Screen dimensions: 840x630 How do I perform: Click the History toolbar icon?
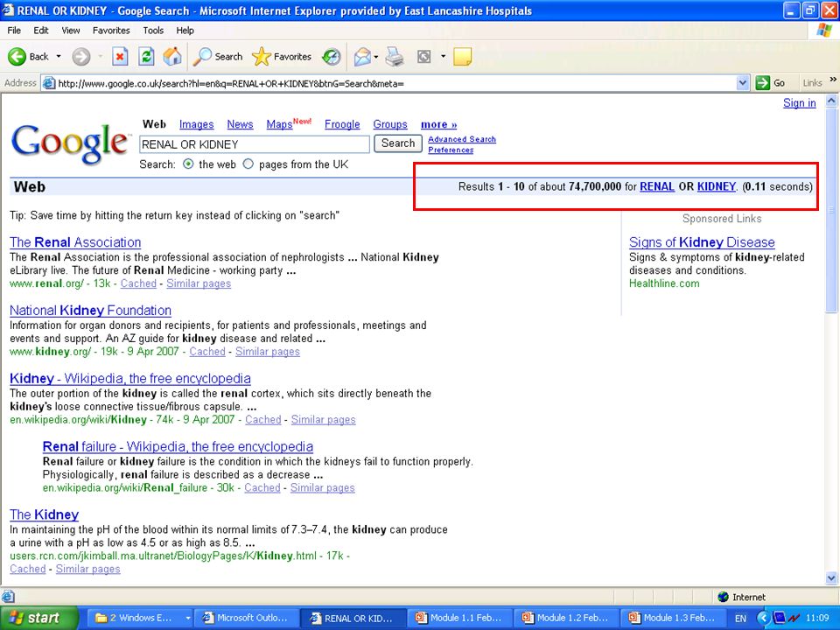click(332, 56)
